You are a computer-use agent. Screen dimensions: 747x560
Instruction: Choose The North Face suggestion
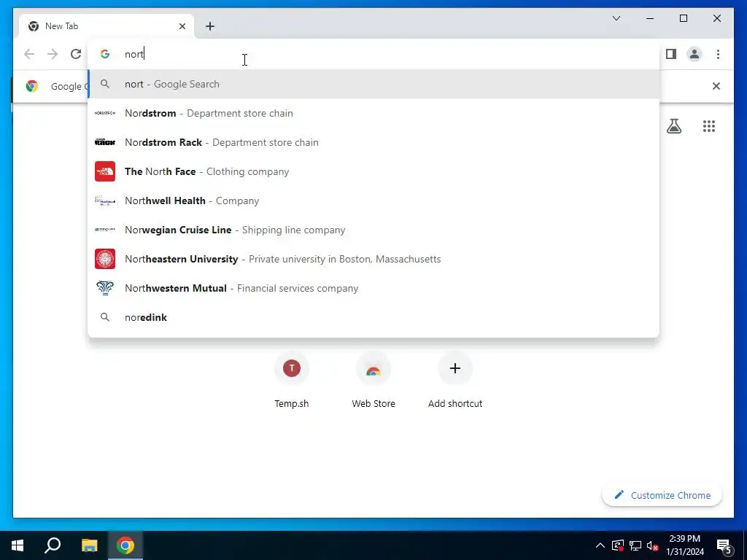(373, 171)
